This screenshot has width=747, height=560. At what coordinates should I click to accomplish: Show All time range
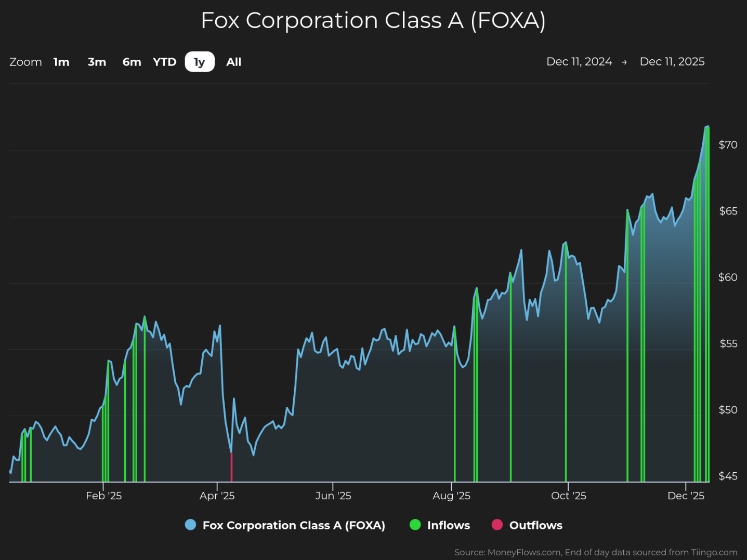[234, 62]
